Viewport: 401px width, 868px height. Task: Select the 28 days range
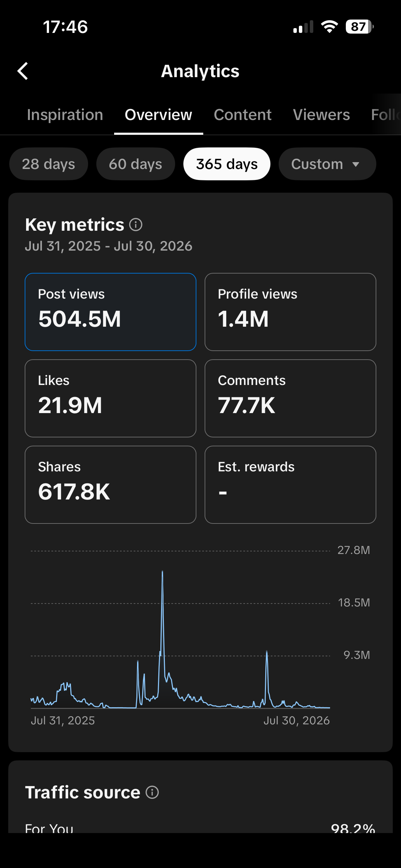[x=49, y=164]
